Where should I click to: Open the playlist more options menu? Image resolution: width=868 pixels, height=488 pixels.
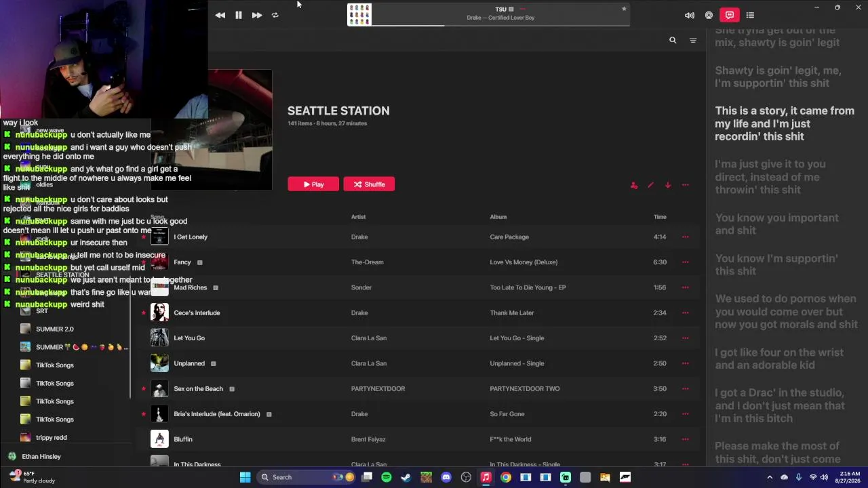[x=686, y=185]
